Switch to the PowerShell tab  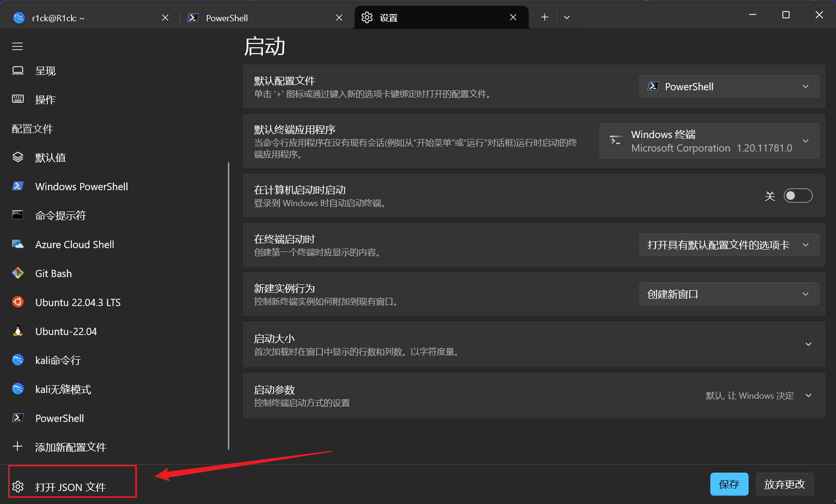(x=261, y=18)
